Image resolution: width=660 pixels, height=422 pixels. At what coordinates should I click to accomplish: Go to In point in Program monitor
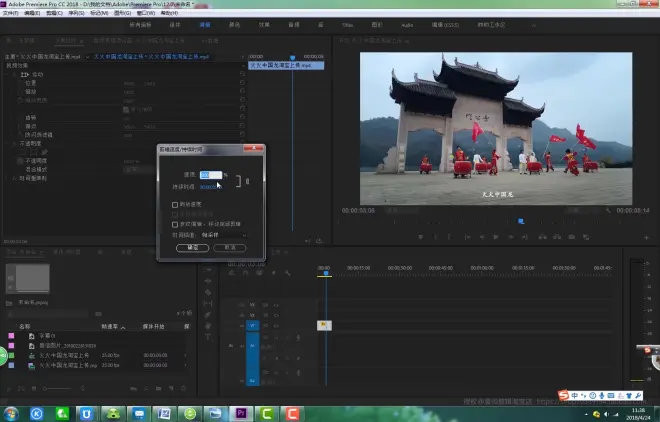pos(467,237)
